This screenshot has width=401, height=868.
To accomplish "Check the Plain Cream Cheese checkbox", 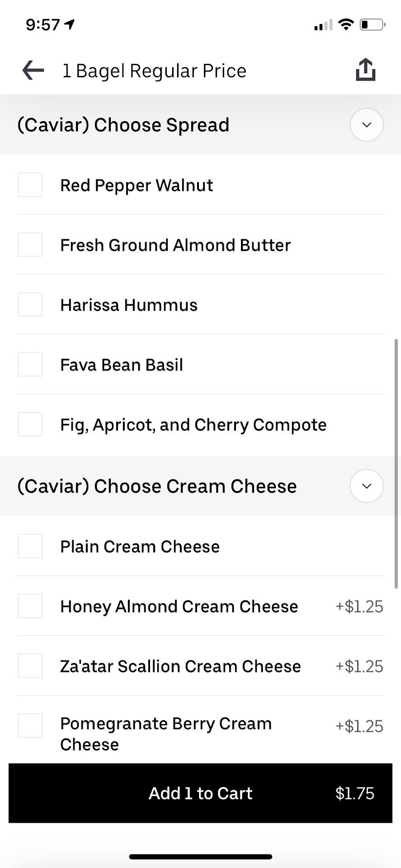I will (x=30, y=546).
